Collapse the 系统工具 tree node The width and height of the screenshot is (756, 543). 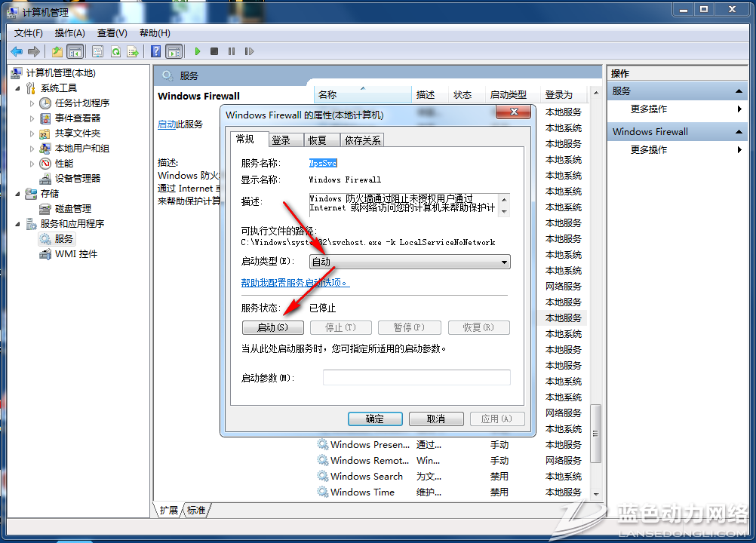[19, 87]
